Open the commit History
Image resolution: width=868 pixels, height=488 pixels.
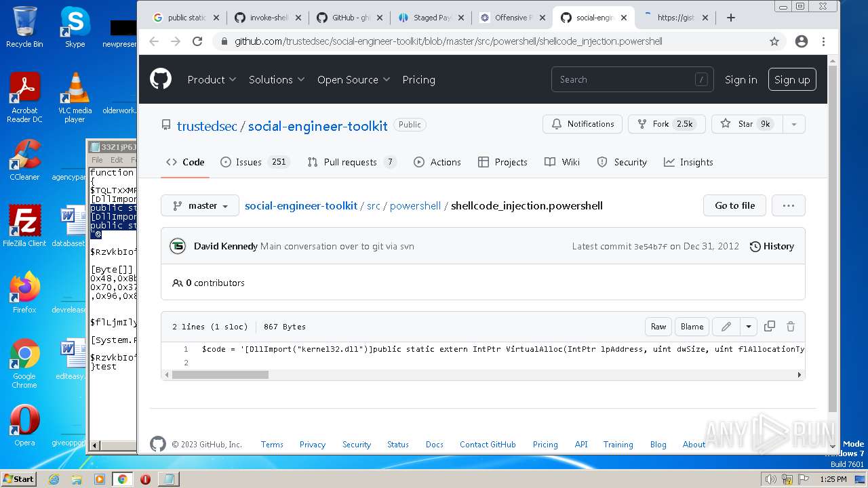(772, 246)
